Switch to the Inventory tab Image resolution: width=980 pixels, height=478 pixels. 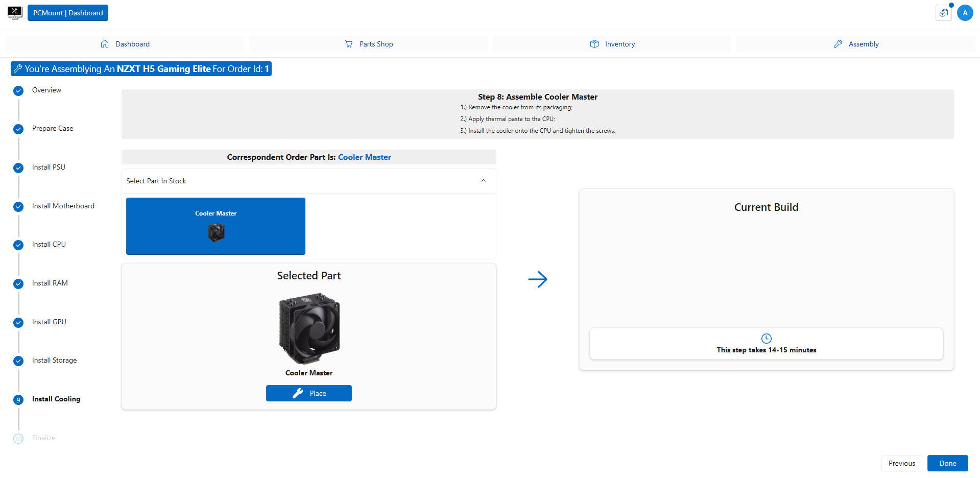[x=612, y=44]
